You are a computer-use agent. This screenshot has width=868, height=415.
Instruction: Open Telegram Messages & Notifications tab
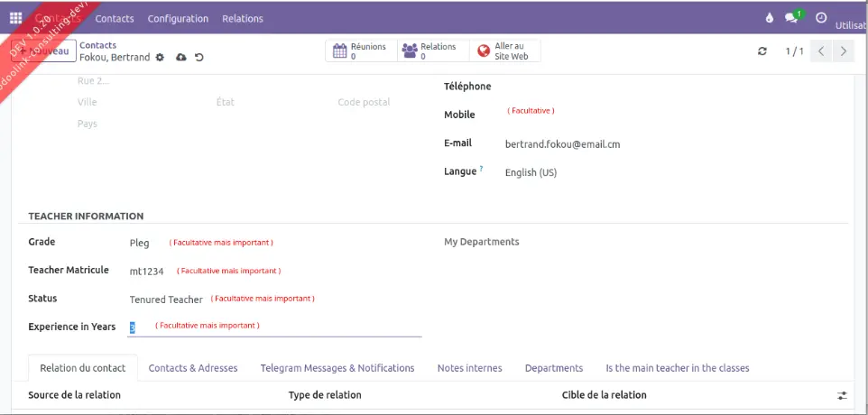coord(337,368)
